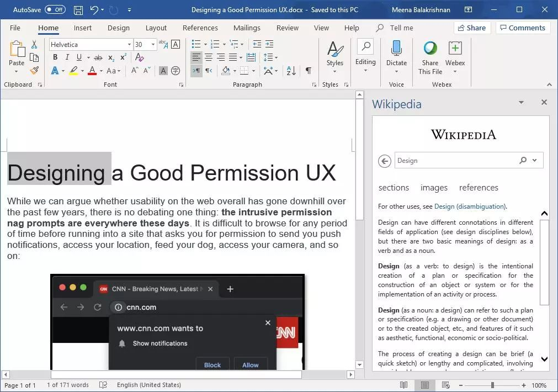The image size is (558, 392).
Task: Toggle Show/Hide paragraph marks
Action: pyautogui.click(x=308, y=71)
